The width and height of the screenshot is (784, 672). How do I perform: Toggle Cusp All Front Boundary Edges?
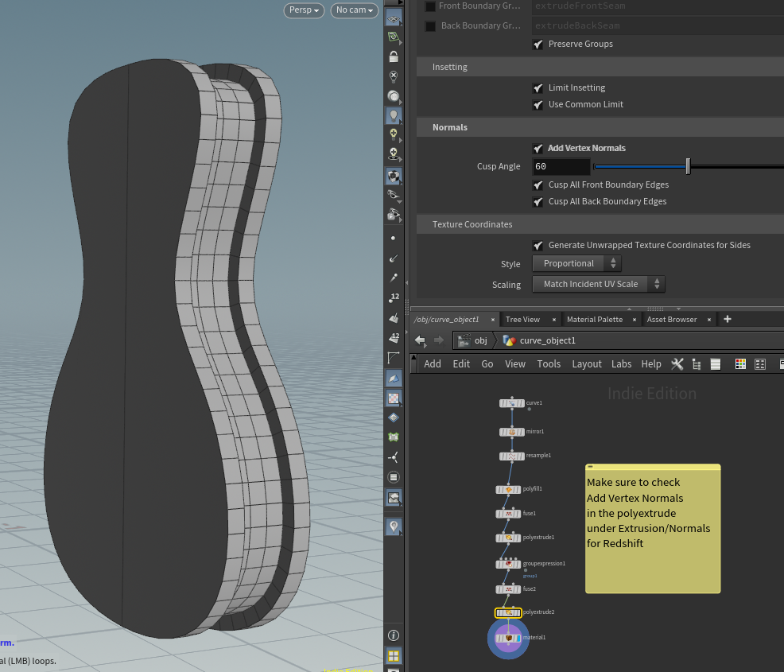(x=538, y=185)
